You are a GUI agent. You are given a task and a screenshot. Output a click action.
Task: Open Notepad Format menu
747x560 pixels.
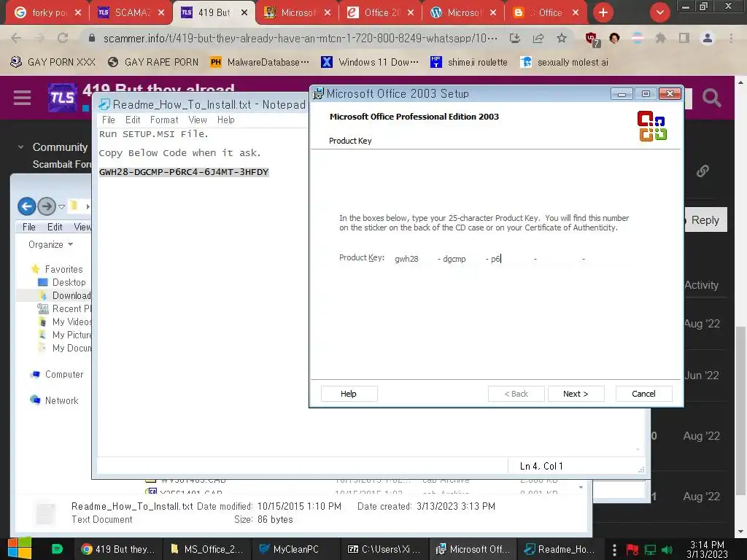coord(164,120)
